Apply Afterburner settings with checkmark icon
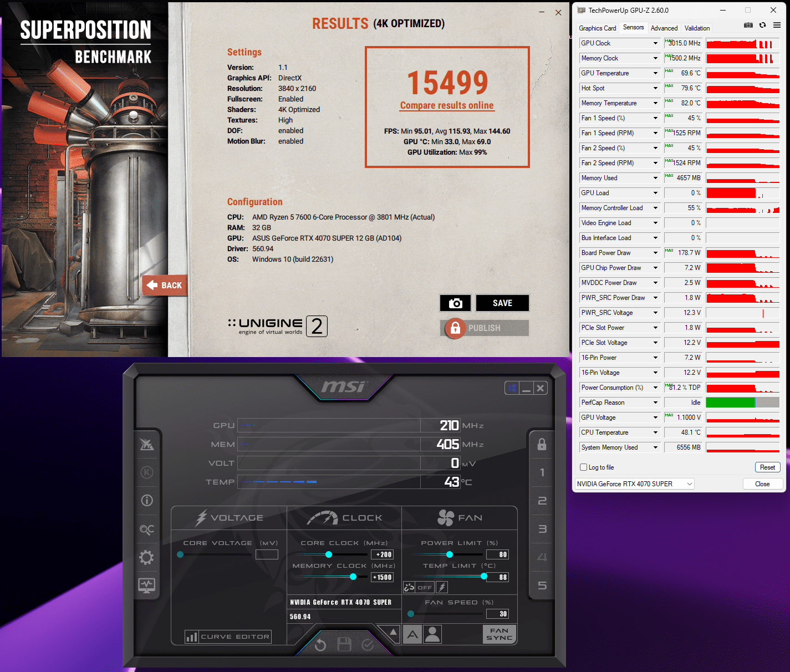This screenshot has width=790, height=672. coord(368,645)
